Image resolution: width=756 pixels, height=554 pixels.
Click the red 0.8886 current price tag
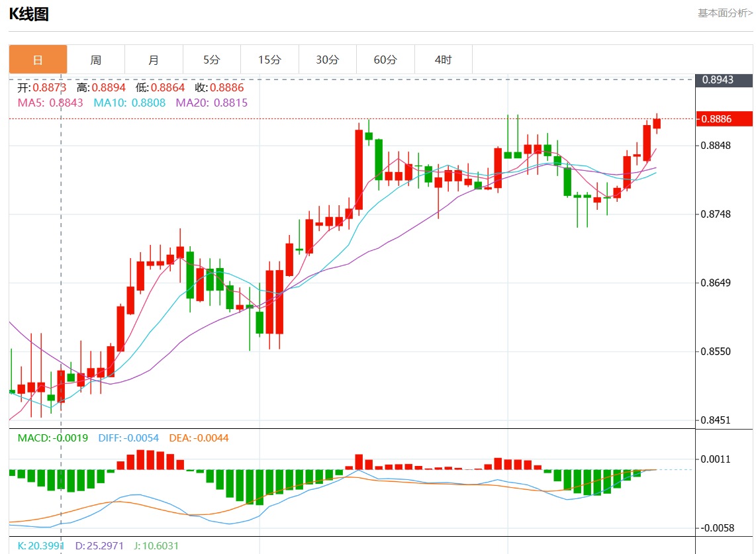(x=725, y=119)
